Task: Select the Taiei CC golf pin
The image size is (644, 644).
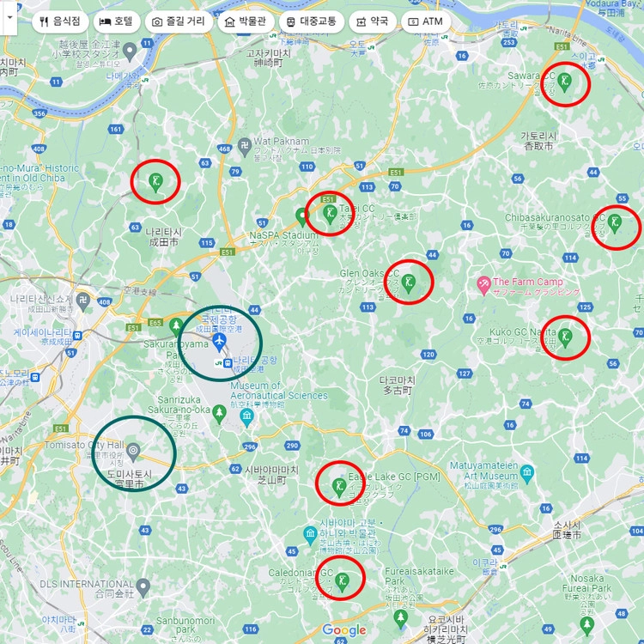Action: (x=330, y=215)
